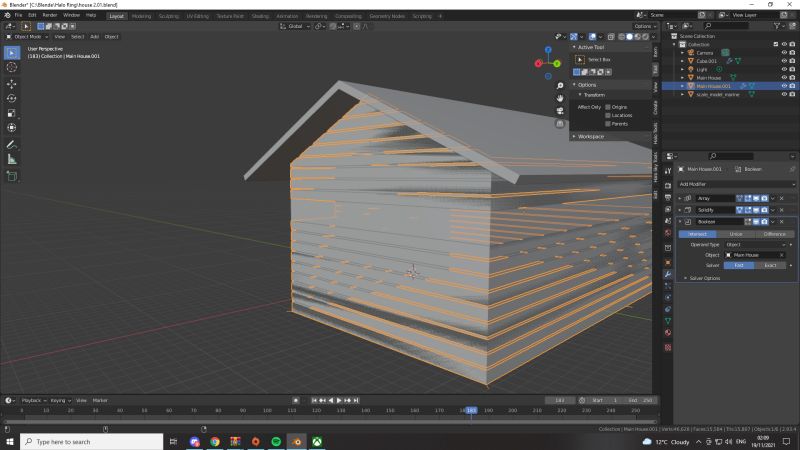The image size is (800, 450).
Task: Open the viewport Add menu
Action: (94, 37)
